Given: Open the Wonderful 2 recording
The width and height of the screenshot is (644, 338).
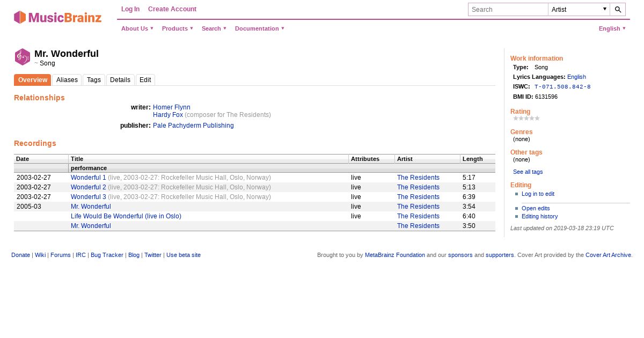Looking at the screenshot, I should tap(89, 187).
